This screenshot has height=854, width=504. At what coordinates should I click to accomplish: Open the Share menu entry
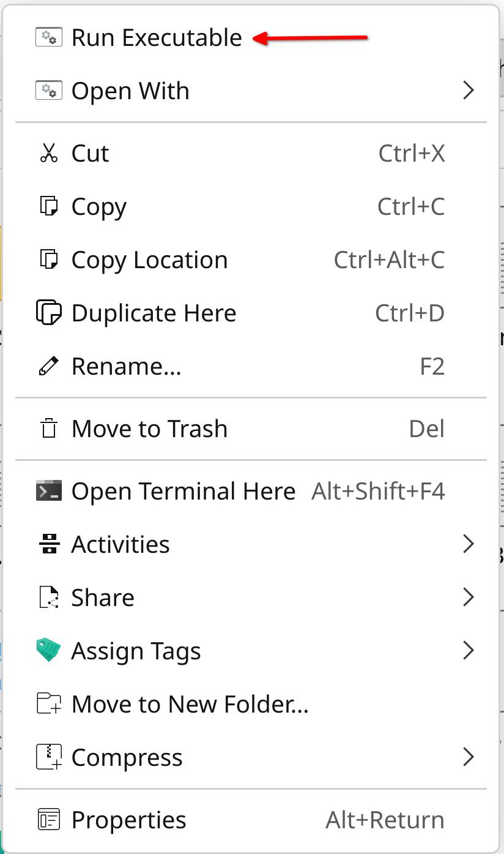pyautogui.click(x=251, y=597)
